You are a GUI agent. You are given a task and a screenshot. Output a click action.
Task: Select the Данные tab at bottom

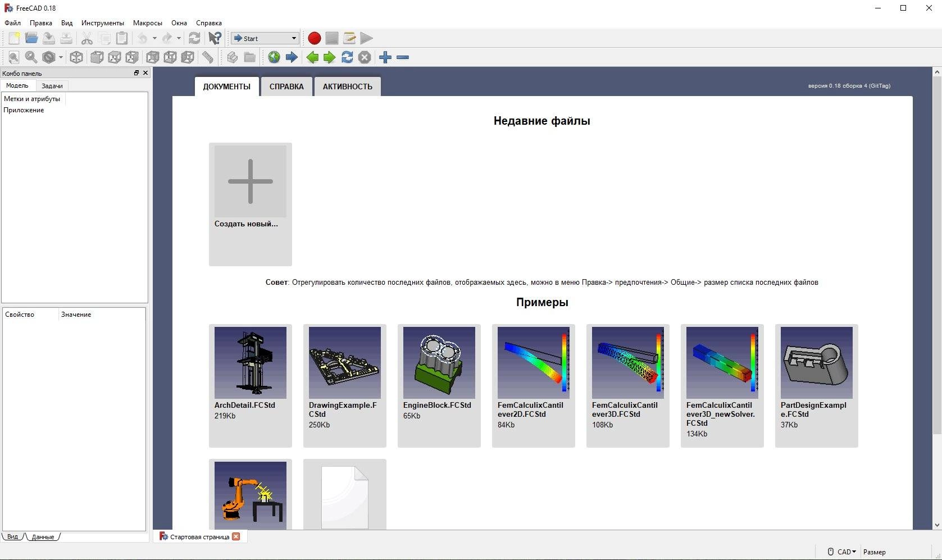pos(43,536)
